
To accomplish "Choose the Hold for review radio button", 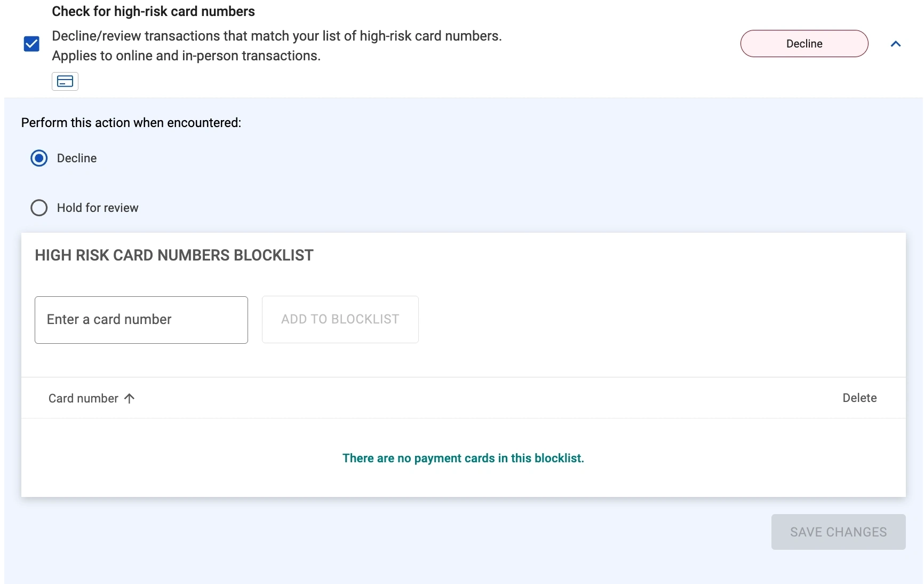I will click(39, 208).
